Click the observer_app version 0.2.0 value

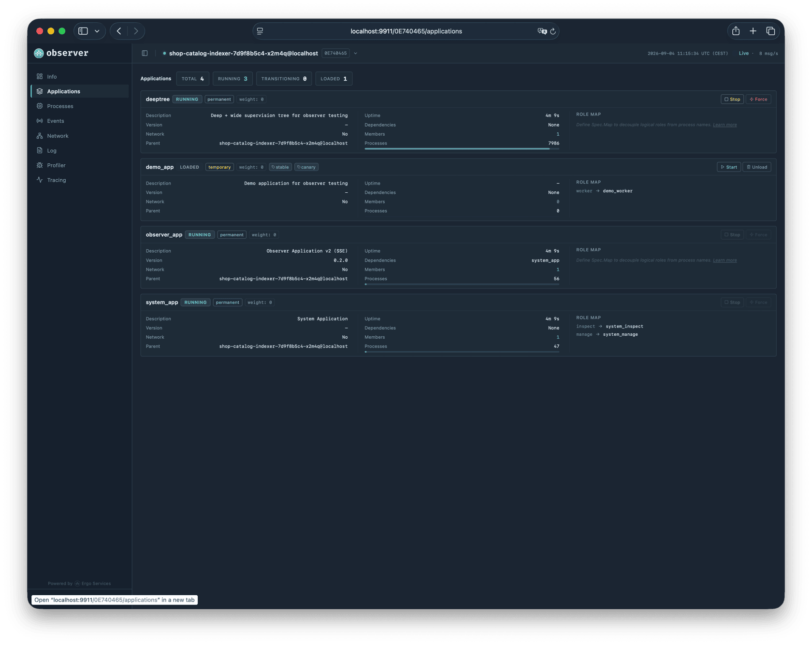point(340,260)
